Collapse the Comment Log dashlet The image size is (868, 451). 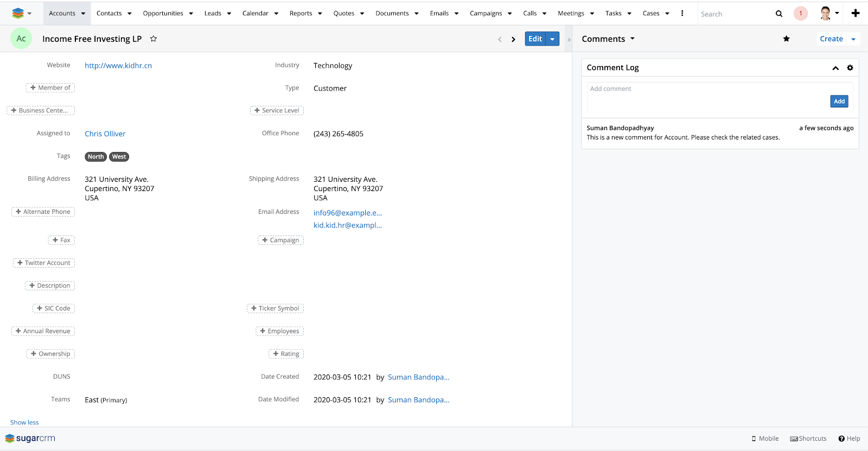click(x=835, y=68)
